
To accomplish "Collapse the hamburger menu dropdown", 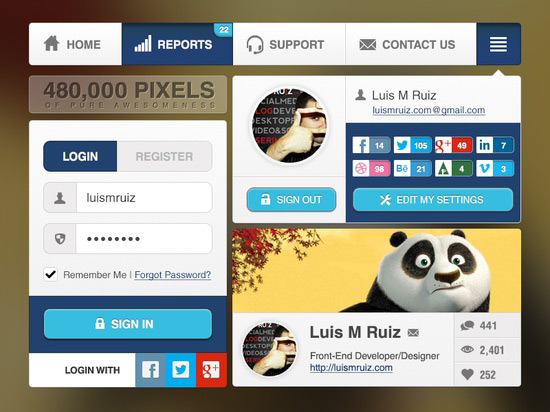I will click(498, 44).
